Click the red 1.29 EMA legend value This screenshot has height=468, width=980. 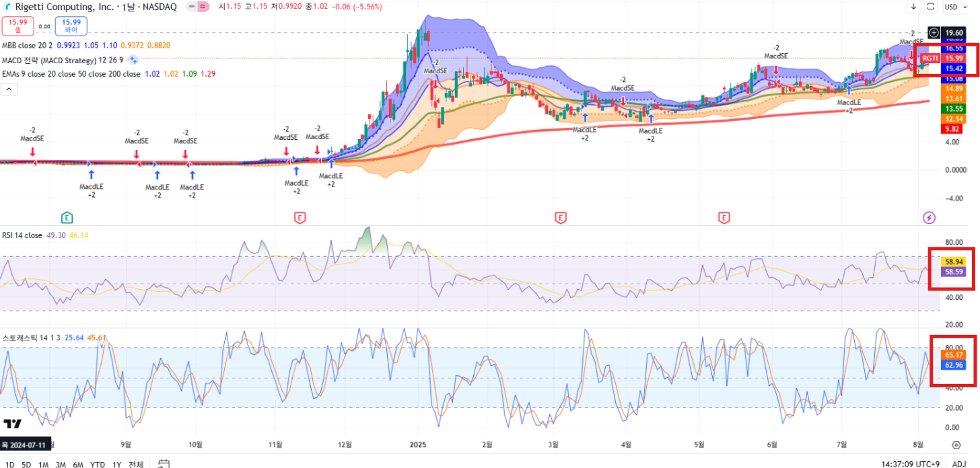(208, 74)
